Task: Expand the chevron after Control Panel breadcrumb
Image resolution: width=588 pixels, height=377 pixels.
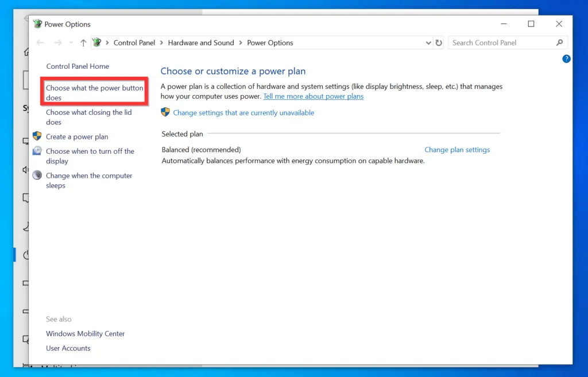Action: 161,43
